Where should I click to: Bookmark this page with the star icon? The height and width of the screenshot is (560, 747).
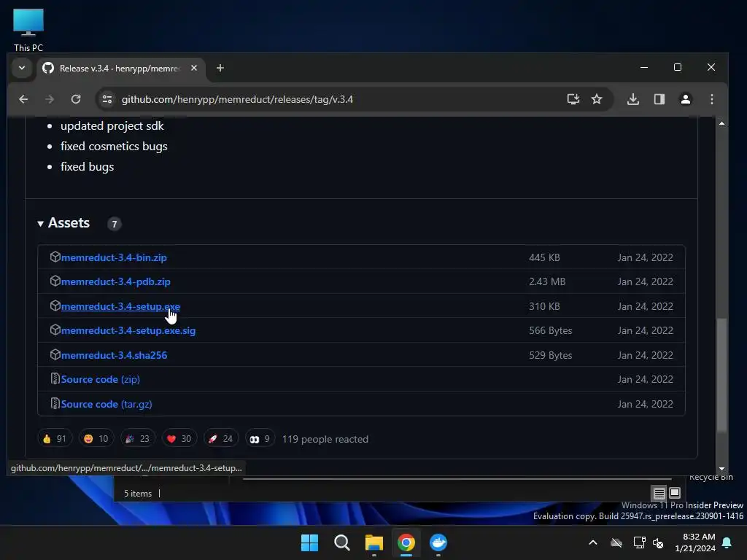(597, 99)
